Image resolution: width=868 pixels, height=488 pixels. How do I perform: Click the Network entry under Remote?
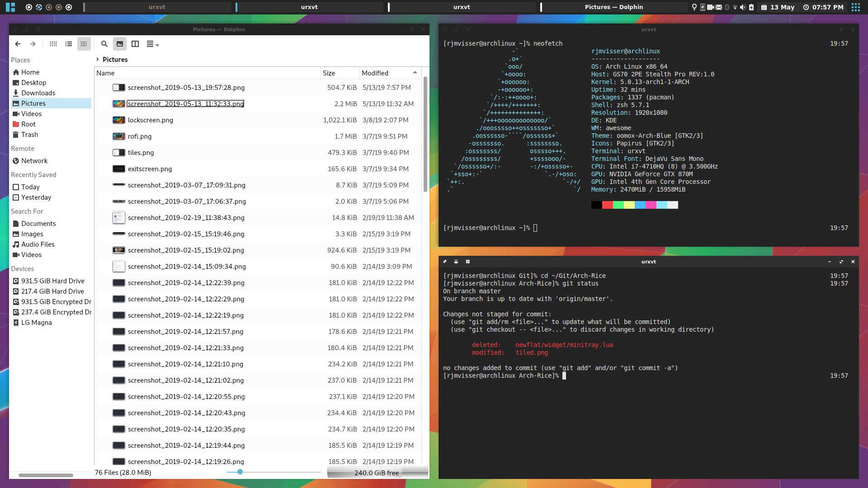[x=34, y=161]
